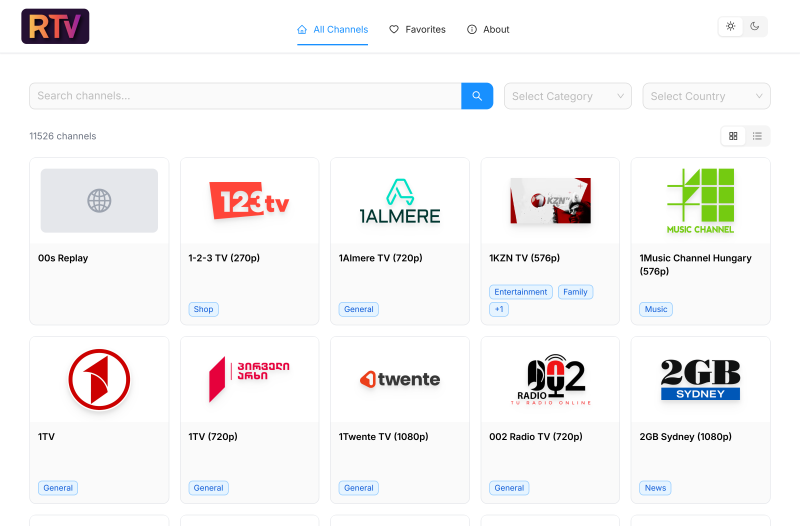The height and width of the screenshot is (526, 800).
Task: Open the About page
Action: click(488, 29)
